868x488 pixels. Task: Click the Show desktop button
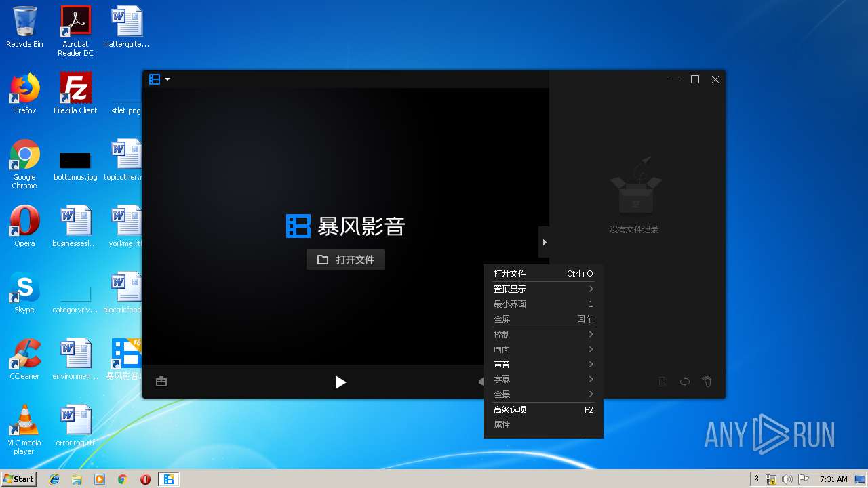[861, 479]
